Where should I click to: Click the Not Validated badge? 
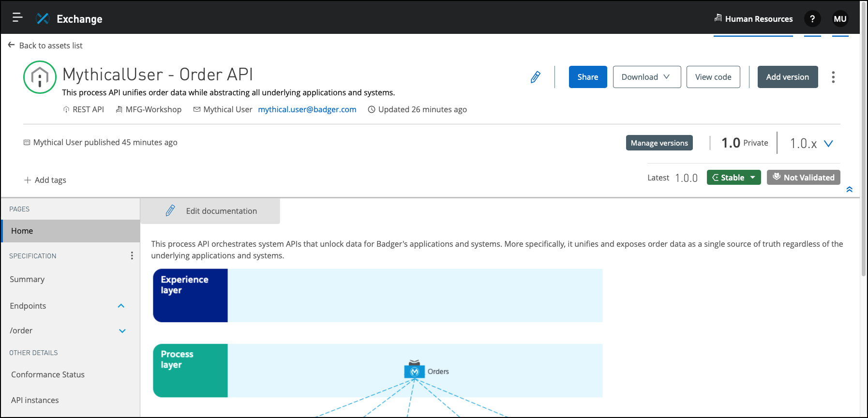(x=803, y=178)
